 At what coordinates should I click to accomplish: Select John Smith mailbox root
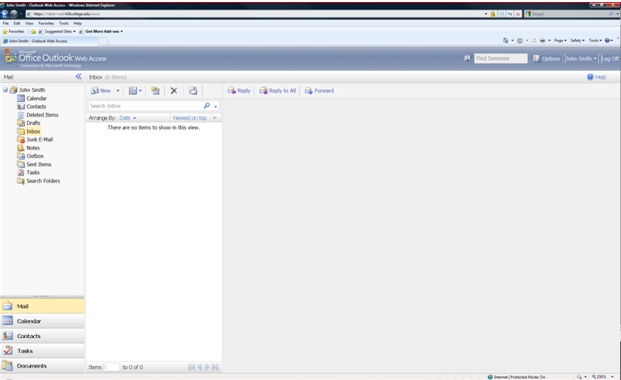point(32,90)
